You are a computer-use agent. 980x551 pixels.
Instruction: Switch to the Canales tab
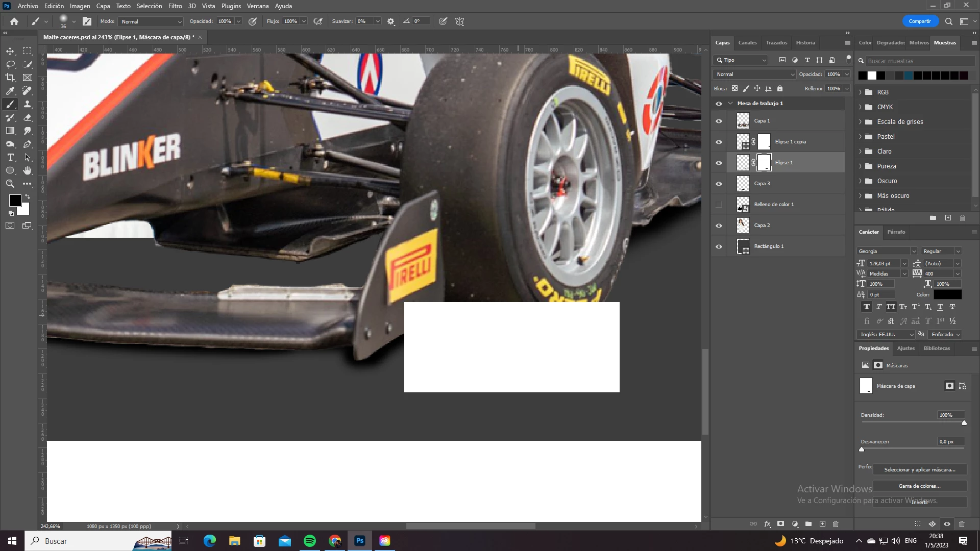[x=747, y=43]
